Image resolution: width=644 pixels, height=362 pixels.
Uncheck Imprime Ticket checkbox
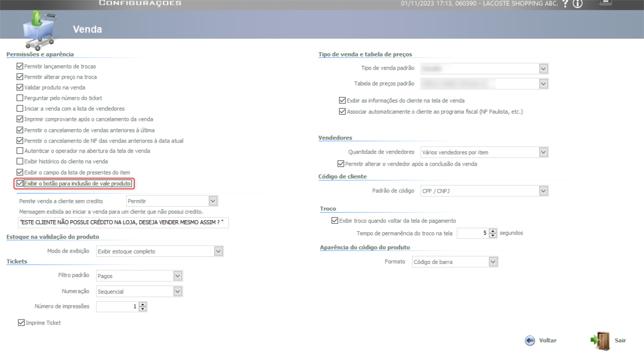[x=21, y=322]
